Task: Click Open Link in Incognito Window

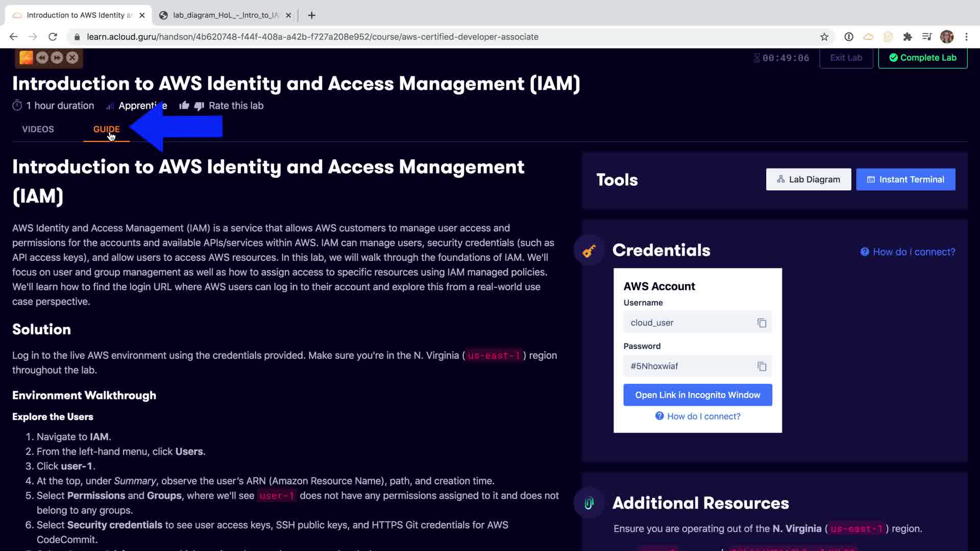Action: point(697,395)
